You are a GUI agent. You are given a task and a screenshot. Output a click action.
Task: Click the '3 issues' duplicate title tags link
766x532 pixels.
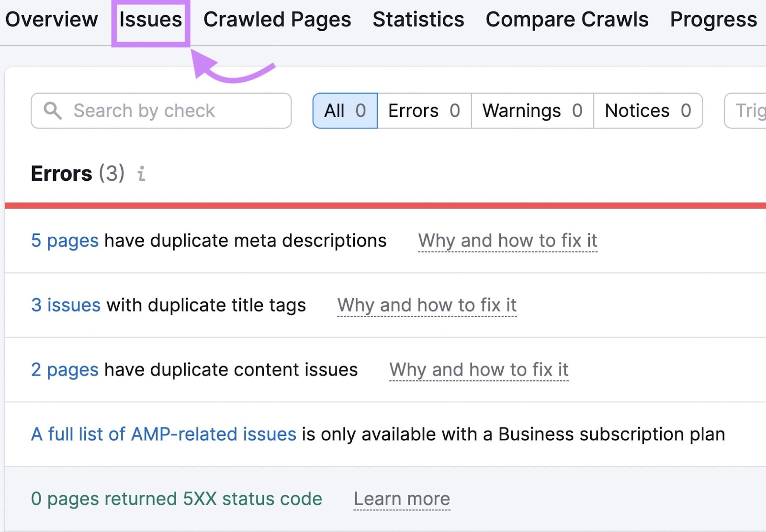[66, 305]
